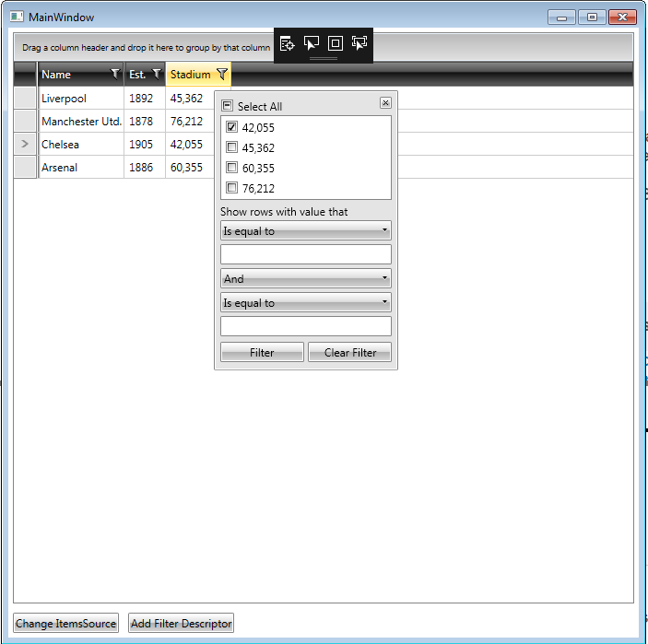Click the 76,212 cell in Manchester Utd. row
Screen dimensions: 648x644
(190, 122)
